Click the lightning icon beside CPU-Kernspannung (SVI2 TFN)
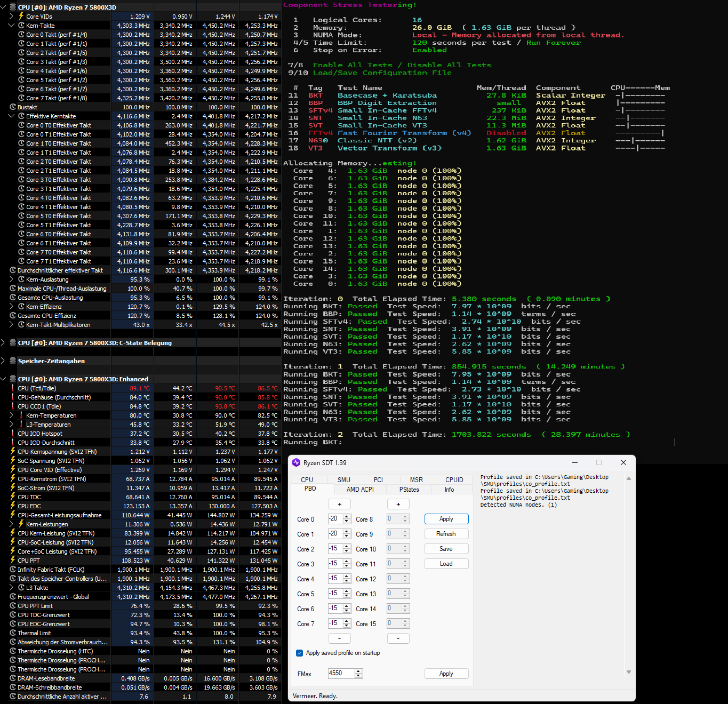This screenshot has width=728, height=704. point(13,451)
